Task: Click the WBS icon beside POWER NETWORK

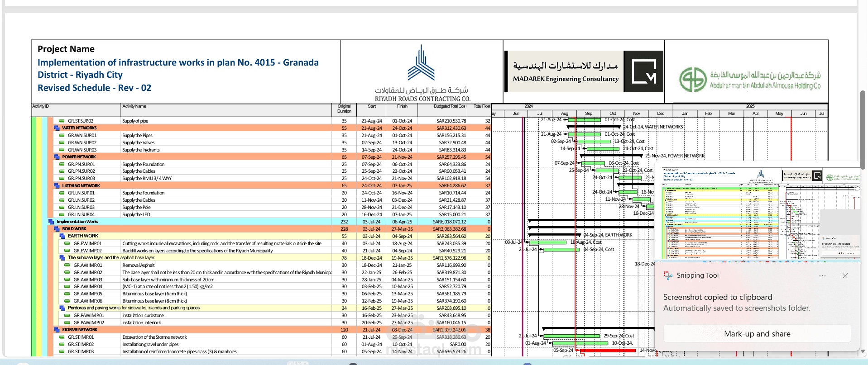Action: click(x=57, y=157)
